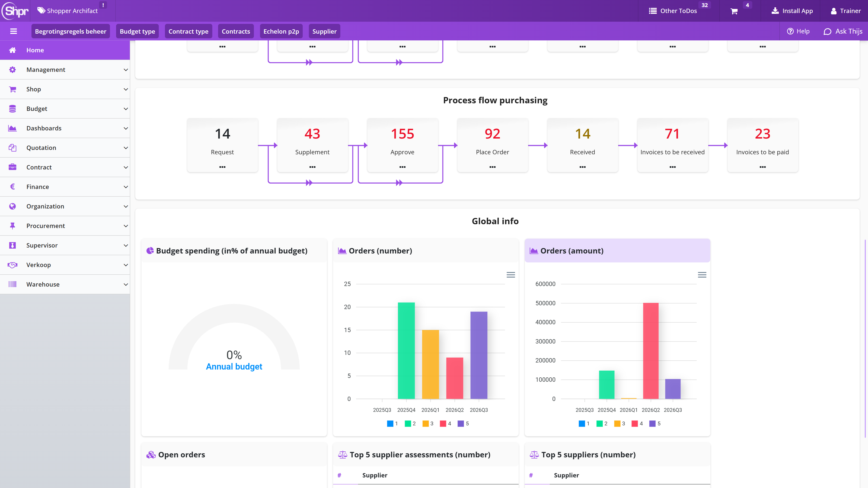
Task: Toggle the hamburger sidebar menu icon
Action: [14, 31]
